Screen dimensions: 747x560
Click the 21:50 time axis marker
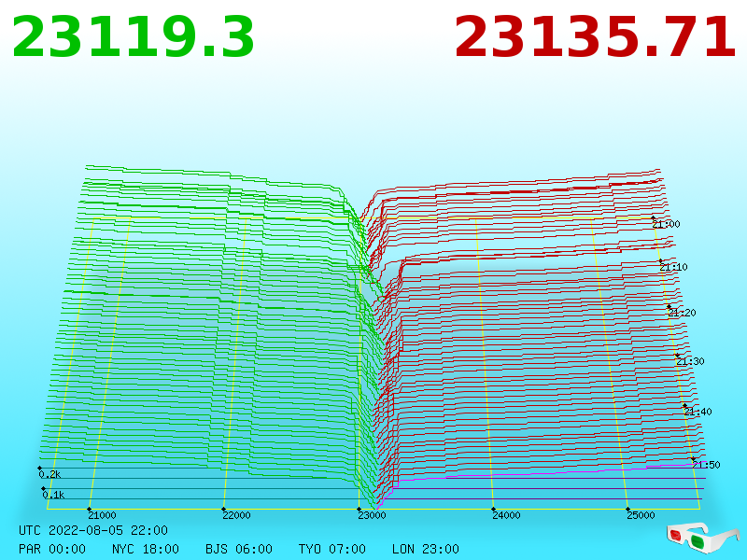pyautogui.click(x=707, y=465)
